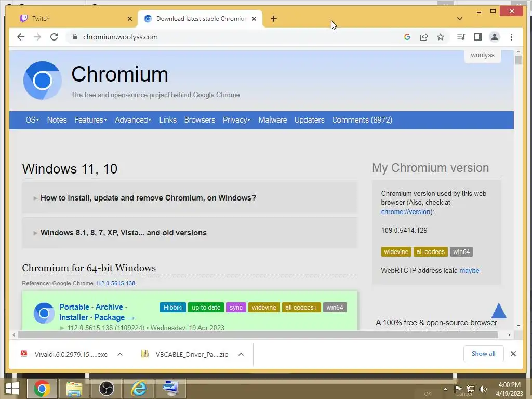The image size is (532, 399).
Task: Click the all-codecs tag under My Chromium version
Action: click(430, 252)
